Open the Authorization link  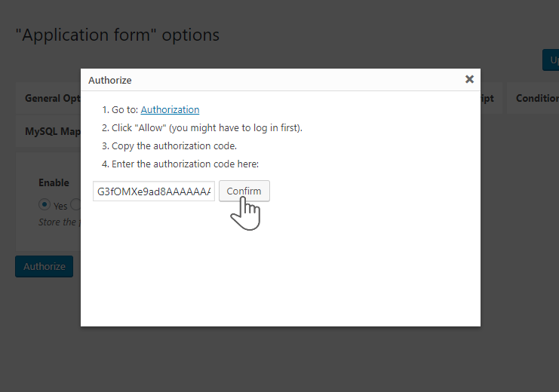(170, 110)
